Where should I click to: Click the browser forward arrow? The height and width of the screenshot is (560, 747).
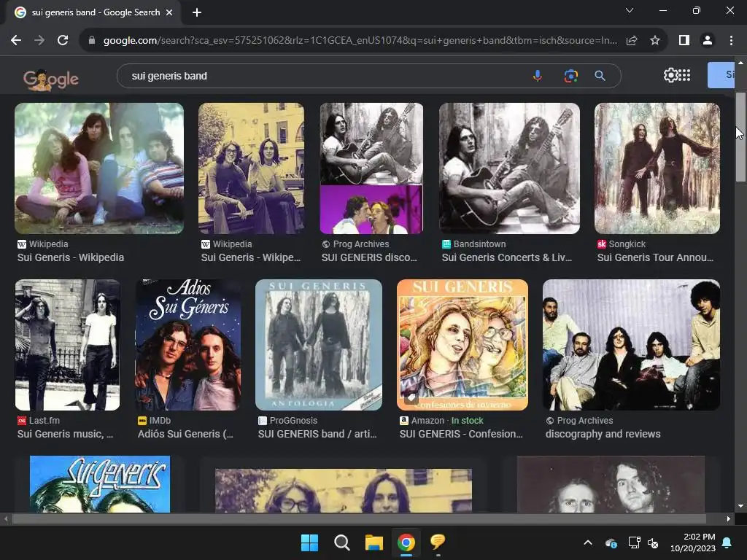pyautogui.click(x=39, y=41)
